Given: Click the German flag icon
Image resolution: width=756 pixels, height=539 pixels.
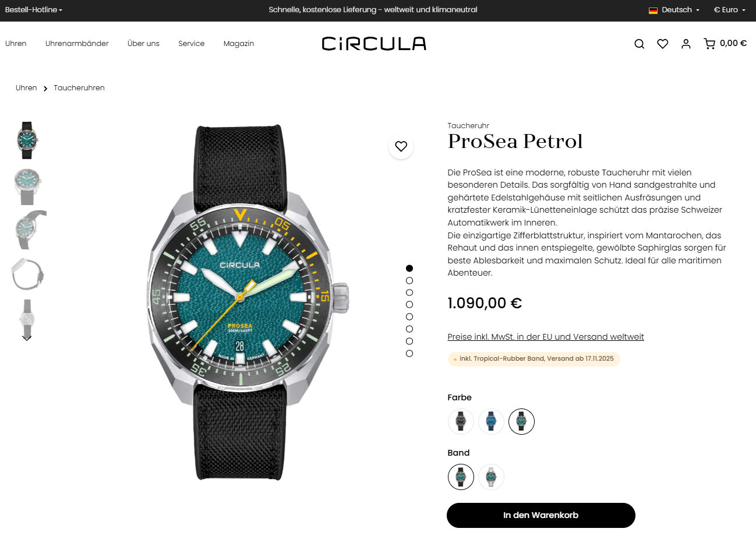Looking at the screenshot, I should (653, 10).
